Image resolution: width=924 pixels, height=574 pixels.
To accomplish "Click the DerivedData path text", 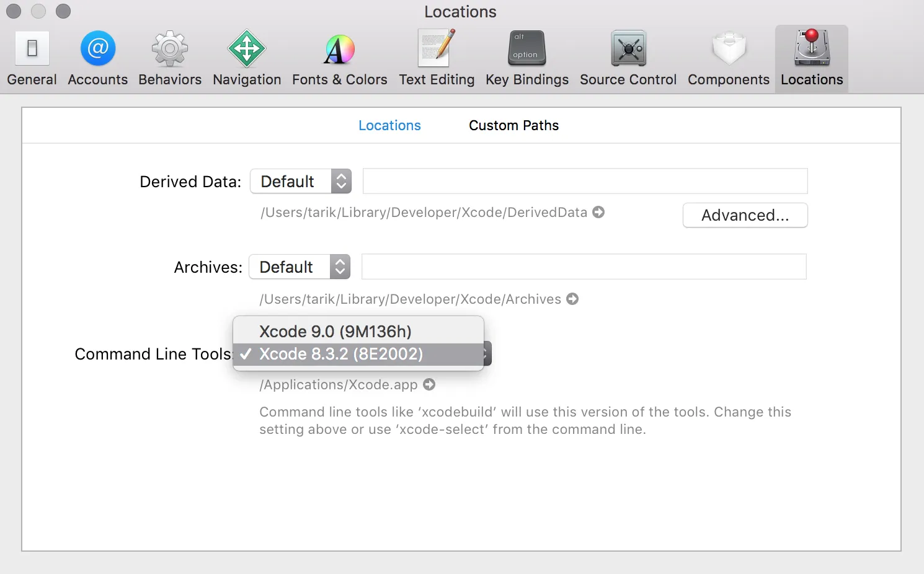I will (x=424, y=212).
